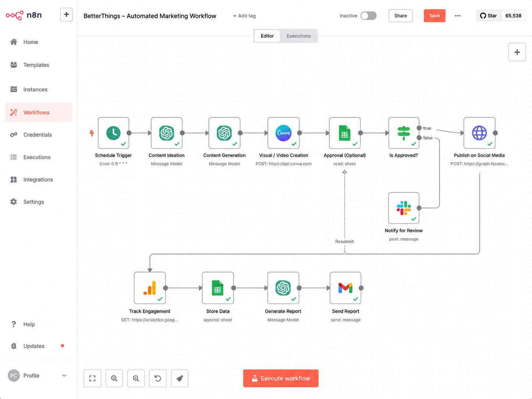
Task: Click the Execute workflow button
Action: pos(281,378)
